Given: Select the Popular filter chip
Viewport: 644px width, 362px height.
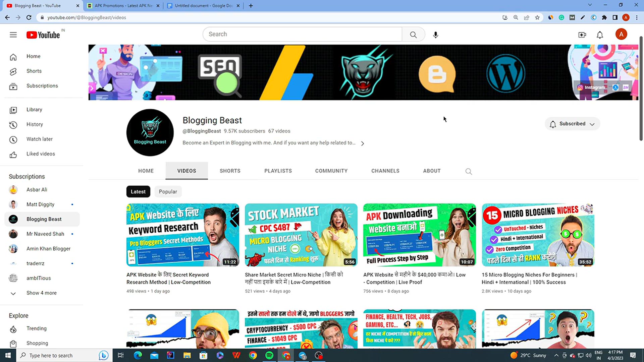Looking at the screenshot, I should click(168, 192).
